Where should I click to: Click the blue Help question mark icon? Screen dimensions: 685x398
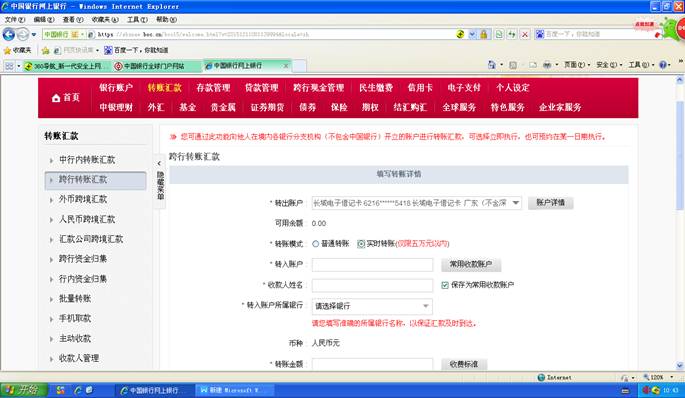pos(663,65)
